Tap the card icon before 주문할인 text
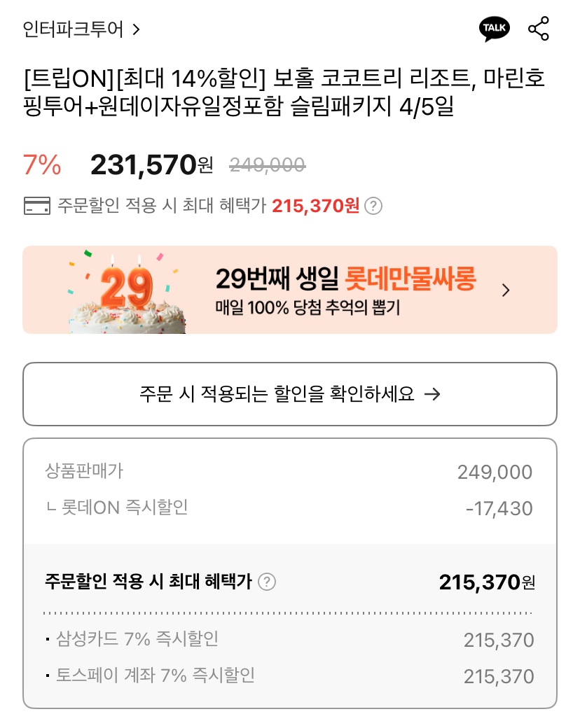The width and height of the screenshot is (580, 728). tap(36, 206)
